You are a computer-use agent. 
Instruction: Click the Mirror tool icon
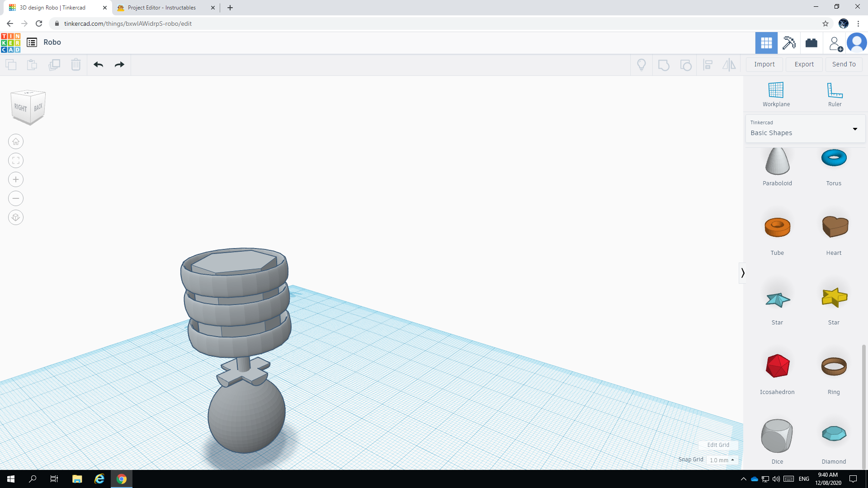pos(729,65)
